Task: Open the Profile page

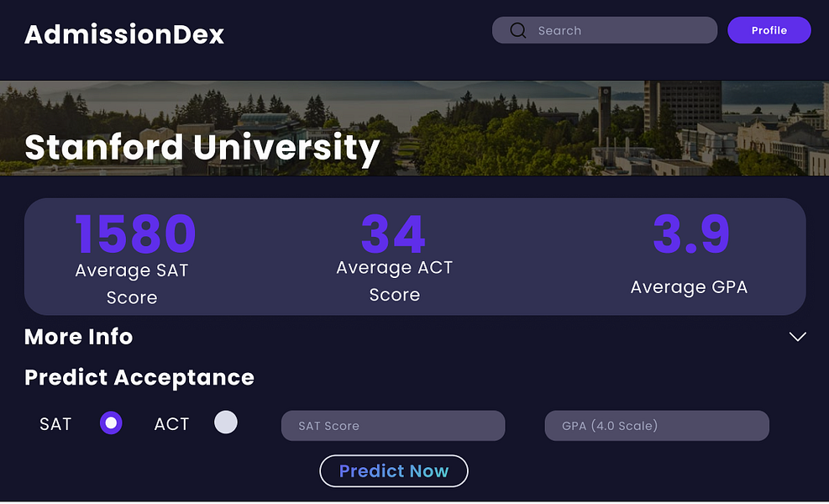Action: pyautogui.click(x=769, y=30)
